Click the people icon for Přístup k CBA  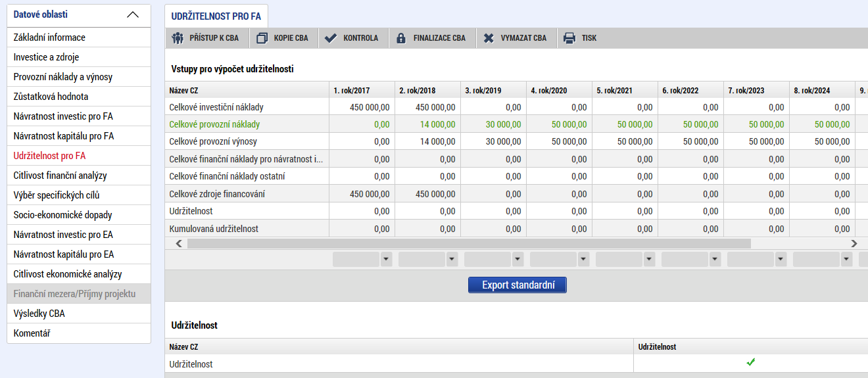177,38
